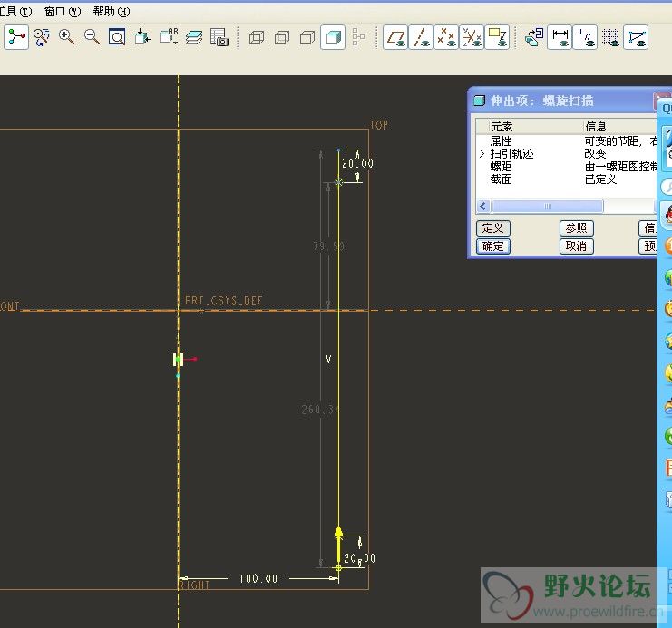The height and width of the screenshot is (628, 672).
Task: Toggle annotation element display icon
Action: (x=497, y=37)
